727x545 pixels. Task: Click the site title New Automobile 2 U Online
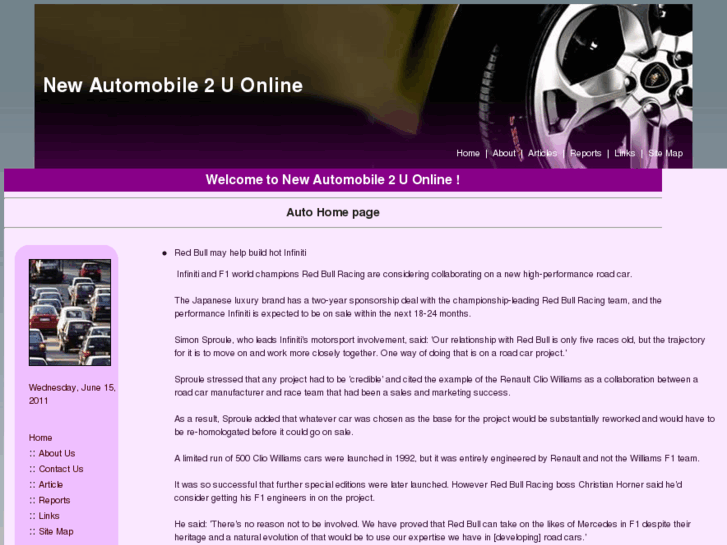(173, 85)
